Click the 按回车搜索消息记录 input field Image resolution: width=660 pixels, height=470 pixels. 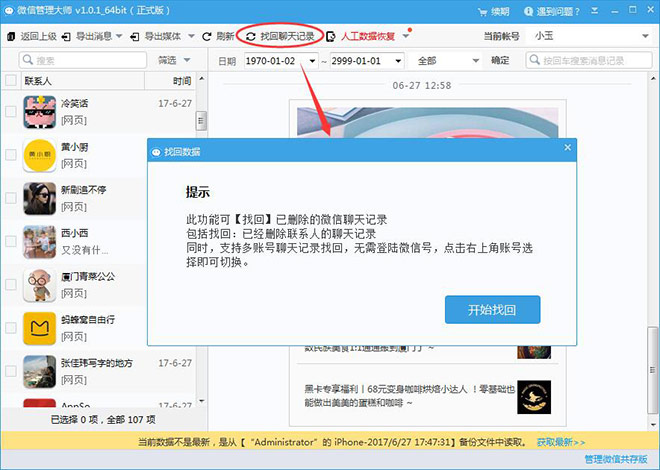589,60
